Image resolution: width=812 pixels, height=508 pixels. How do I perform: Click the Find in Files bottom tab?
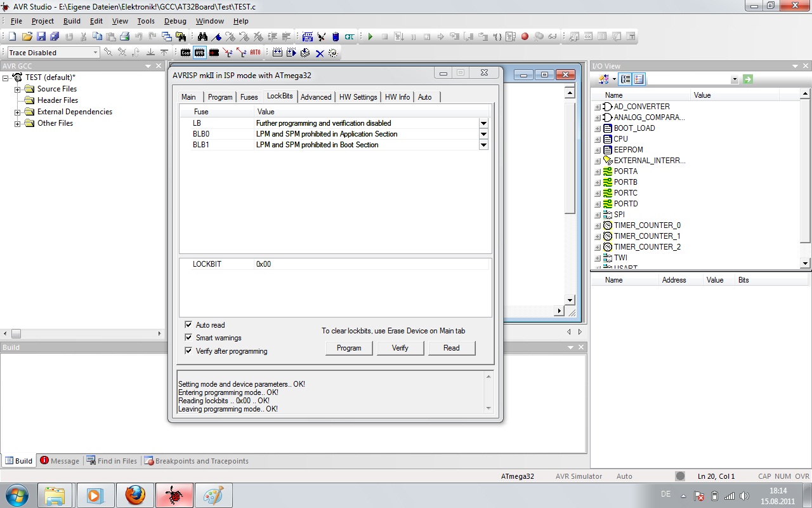(x=112, y=461)
